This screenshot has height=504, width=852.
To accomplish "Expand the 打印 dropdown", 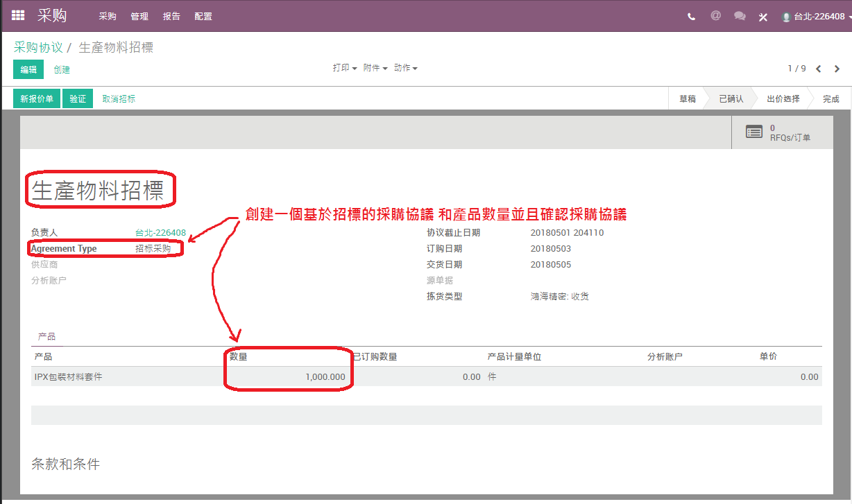I will [345, 68].
